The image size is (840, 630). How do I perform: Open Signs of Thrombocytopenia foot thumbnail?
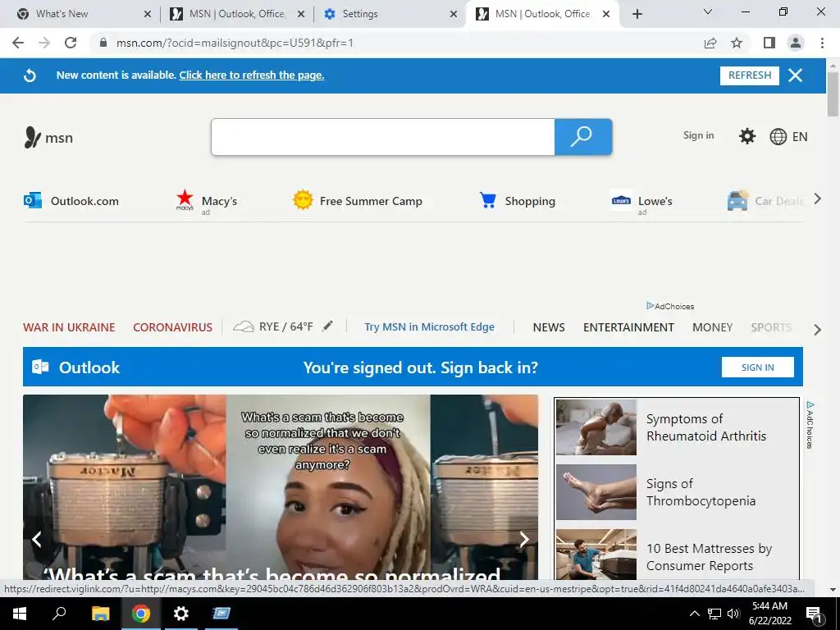click(596, 492)
